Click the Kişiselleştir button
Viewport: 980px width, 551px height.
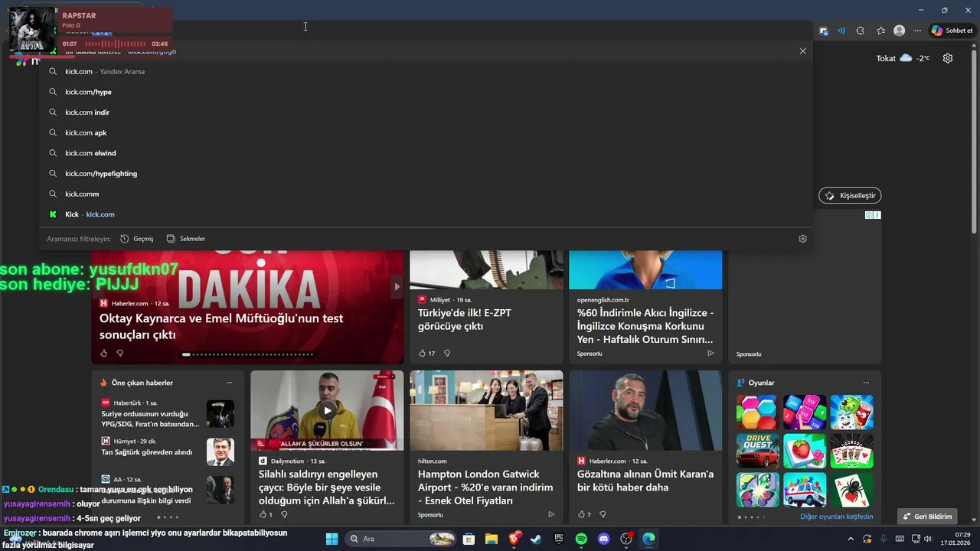pos(850,196)
